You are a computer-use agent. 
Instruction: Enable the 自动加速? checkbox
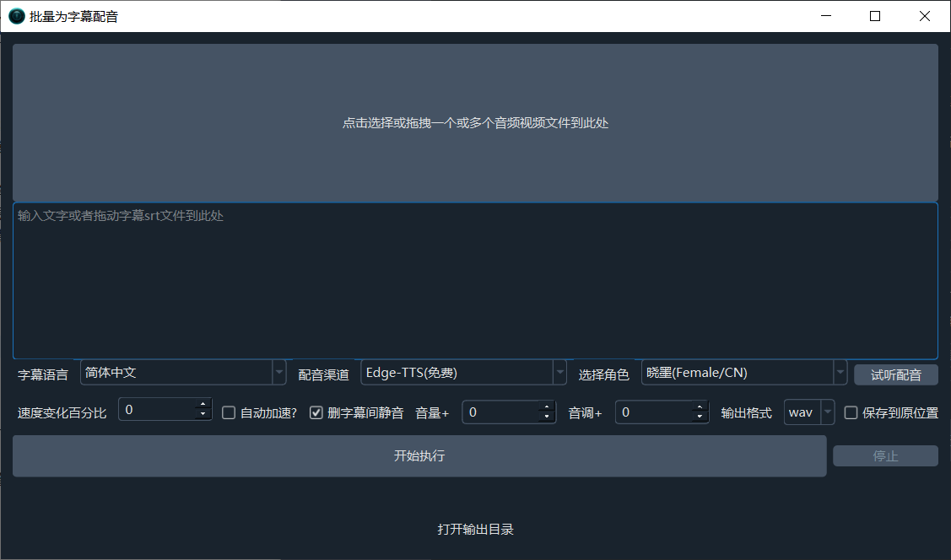coord(229,412)
